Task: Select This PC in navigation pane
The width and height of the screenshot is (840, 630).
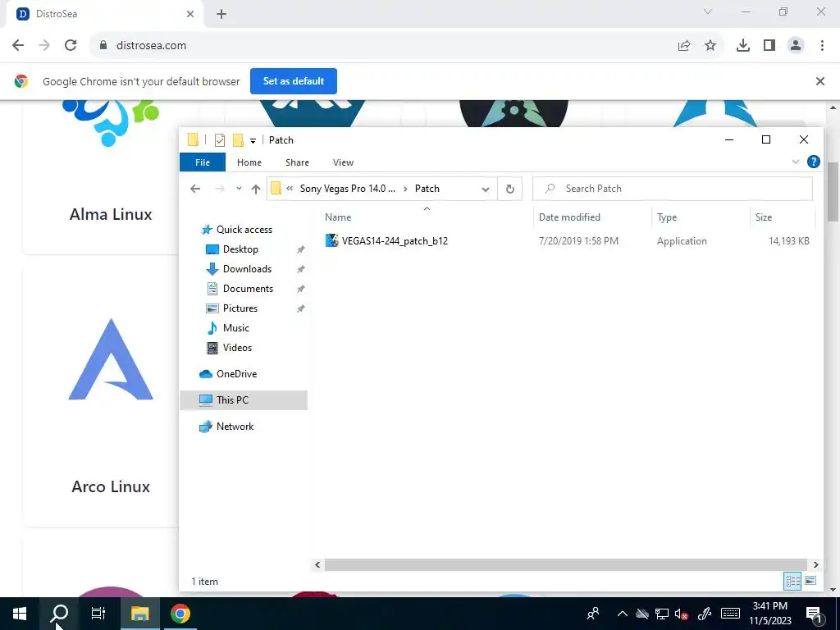Action: click(244, 400)
